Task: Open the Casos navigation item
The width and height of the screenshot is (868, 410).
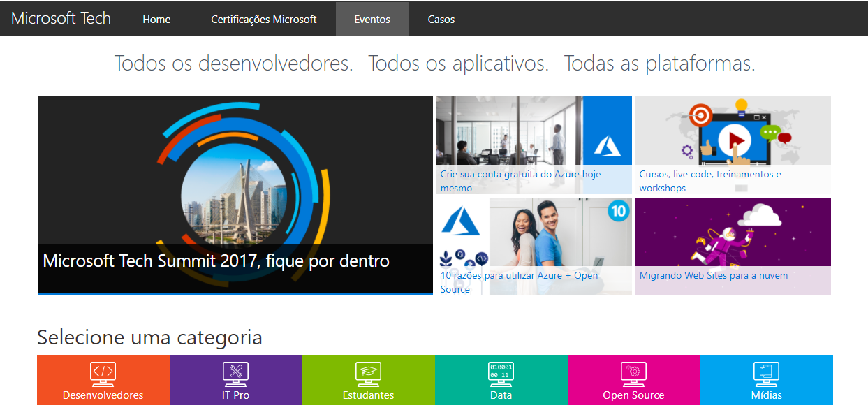Action: [x=441, y=20]
